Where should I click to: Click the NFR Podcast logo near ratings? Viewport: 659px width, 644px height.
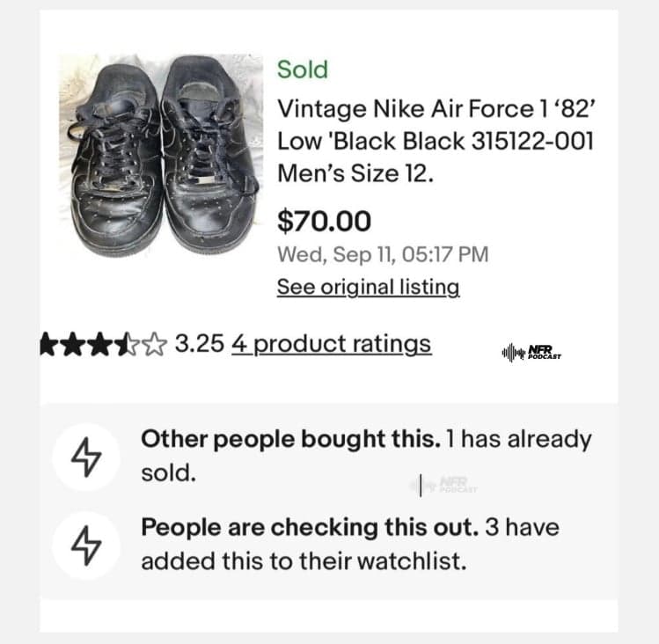click(531, 353)
